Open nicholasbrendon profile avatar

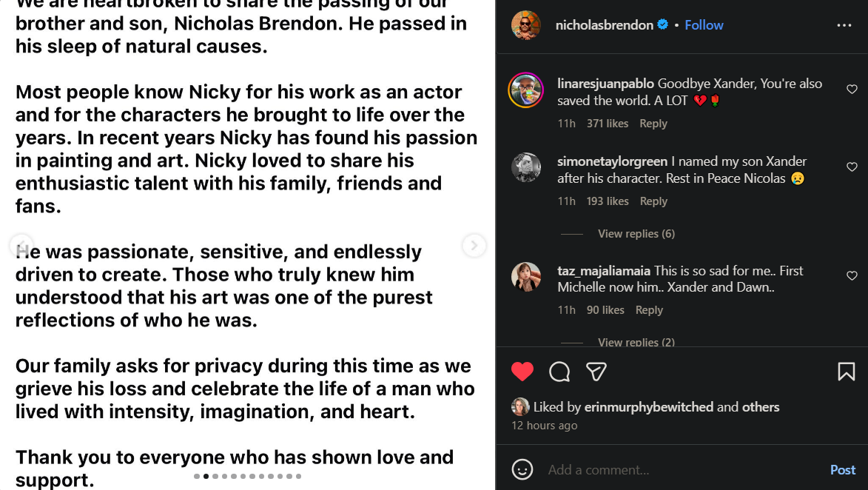coord(526,25)
